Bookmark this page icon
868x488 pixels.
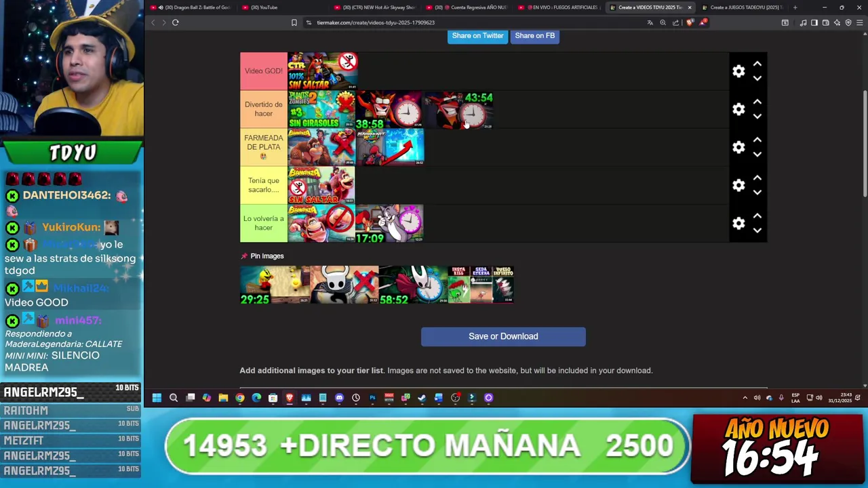tap(294, 22)
